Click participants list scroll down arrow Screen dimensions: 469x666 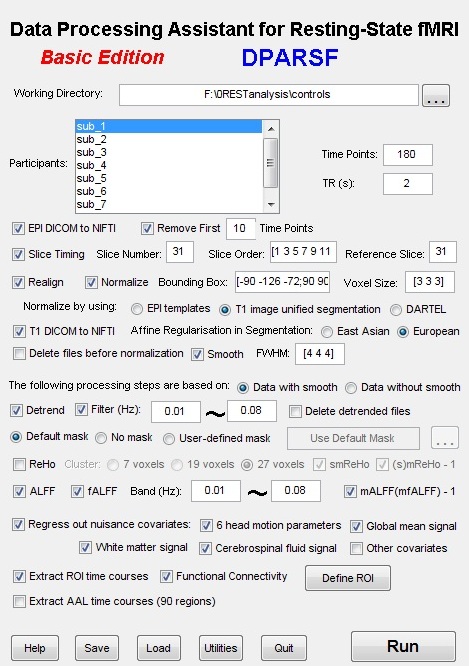pyautogui.click(x=271, y=205)
